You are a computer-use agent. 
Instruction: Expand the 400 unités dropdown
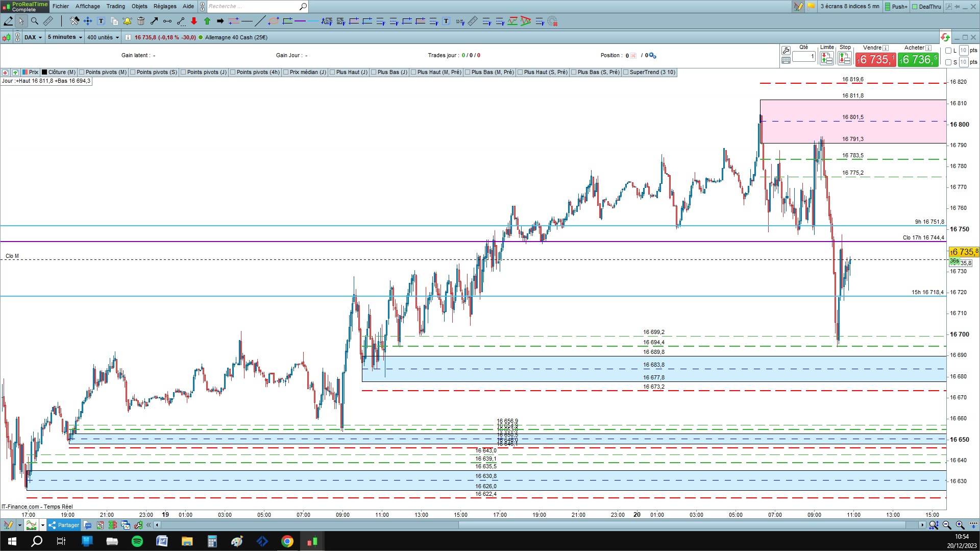click(x=103, y=37)
